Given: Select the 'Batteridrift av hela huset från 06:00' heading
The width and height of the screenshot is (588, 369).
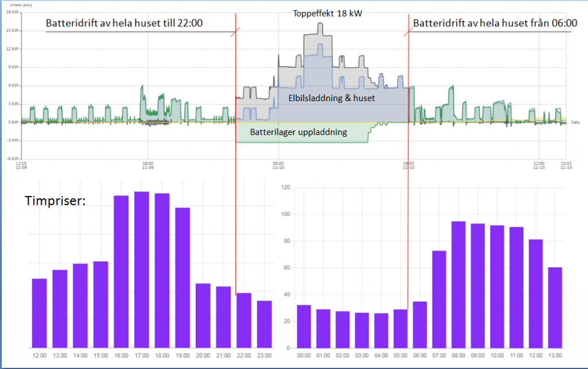Looking at the screenshot, I should [495, 23].
